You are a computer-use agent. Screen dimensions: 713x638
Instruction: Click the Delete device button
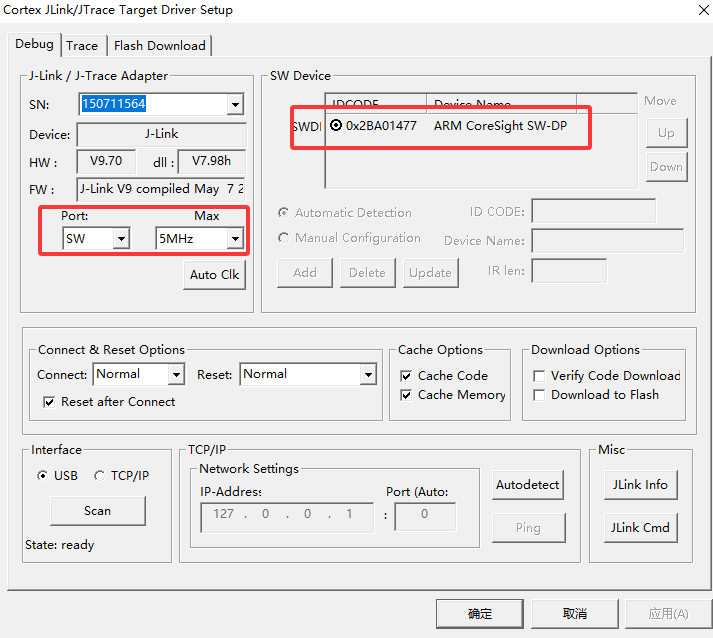[x=367, y=273]
